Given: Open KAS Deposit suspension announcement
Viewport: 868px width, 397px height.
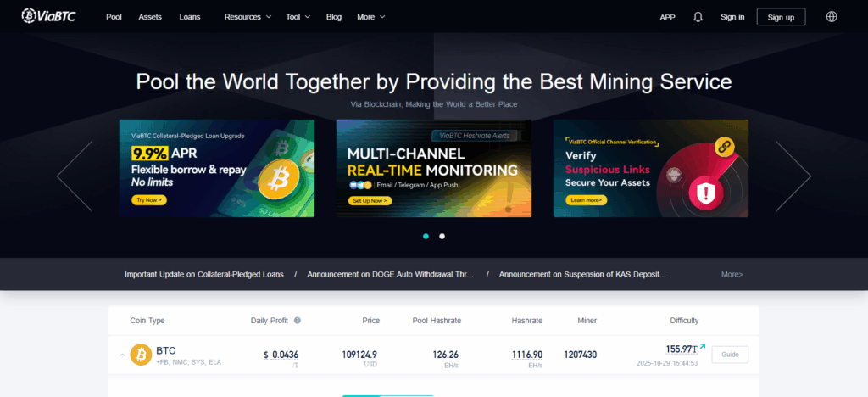Looking at the screenshot, I should (582, 274).
